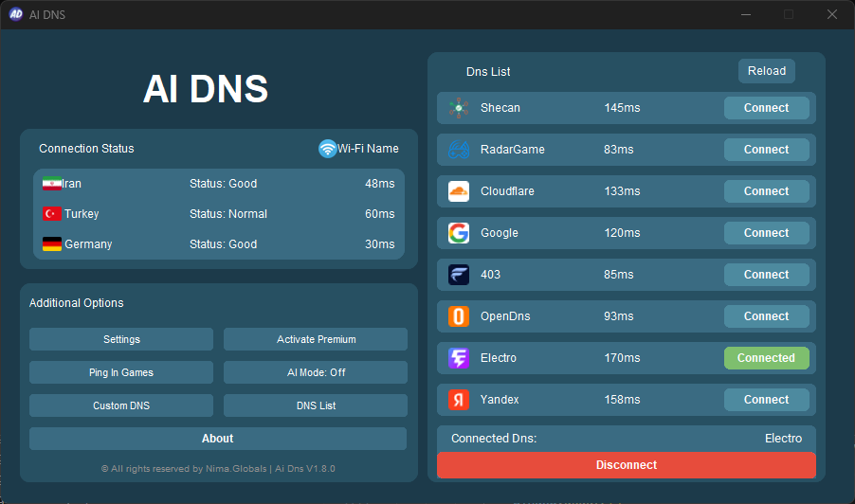Click the Shecan DNS logo icon
Viewport: 855px width, 504px height.
459,108
